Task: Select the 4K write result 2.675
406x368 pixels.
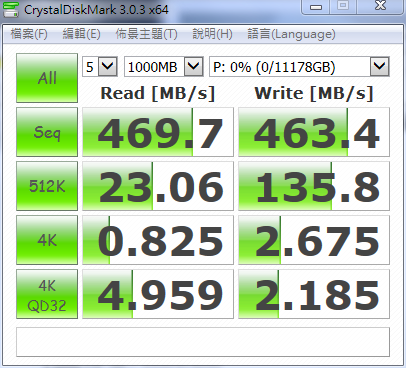Action: click(314, 240)
